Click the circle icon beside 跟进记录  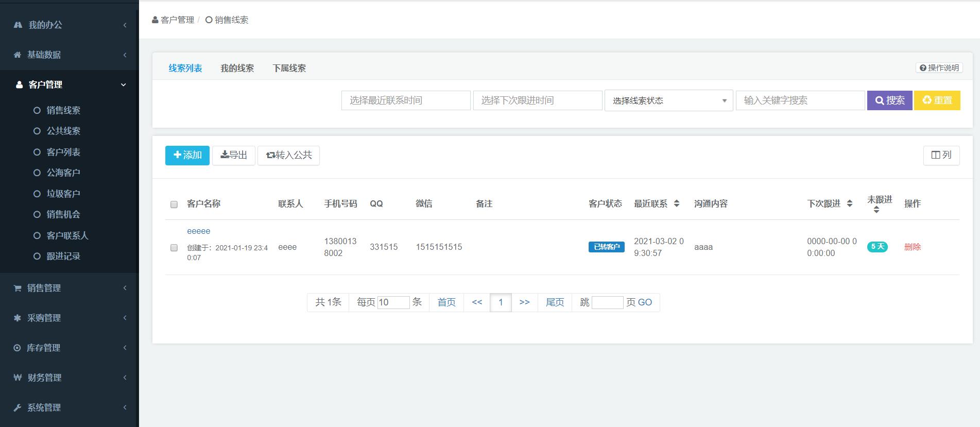37,256
